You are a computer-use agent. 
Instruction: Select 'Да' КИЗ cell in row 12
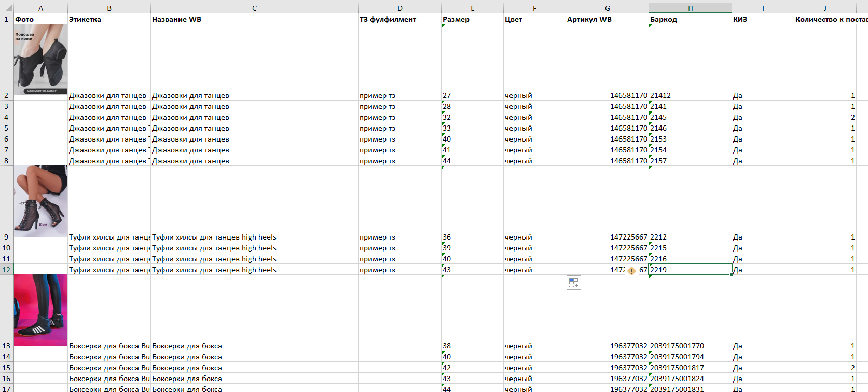pyautogui.click(x=763, y=270)
